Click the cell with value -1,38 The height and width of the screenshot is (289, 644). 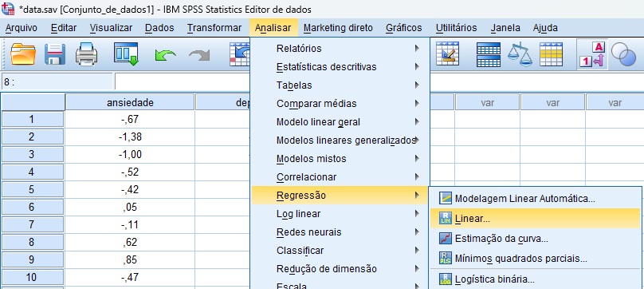tap(130, 137)
